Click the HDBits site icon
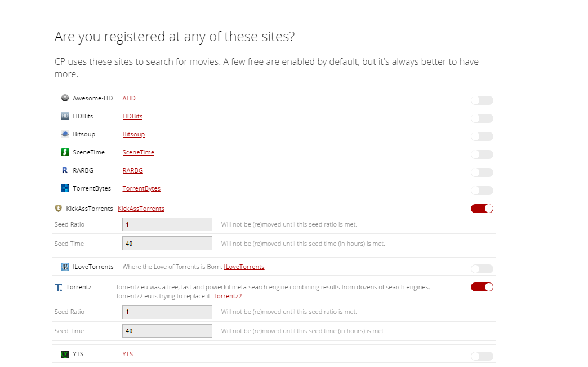 (65, 116)
